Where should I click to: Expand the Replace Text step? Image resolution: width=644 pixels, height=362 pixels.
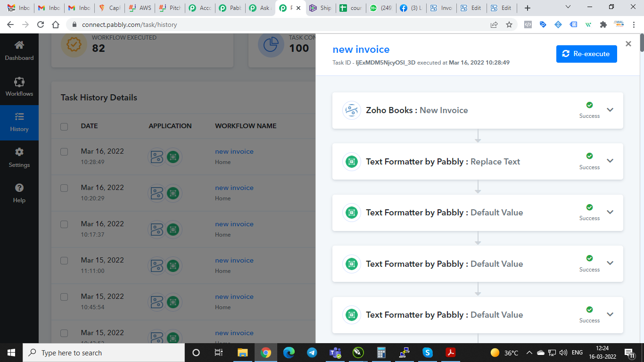click(610, 161)
